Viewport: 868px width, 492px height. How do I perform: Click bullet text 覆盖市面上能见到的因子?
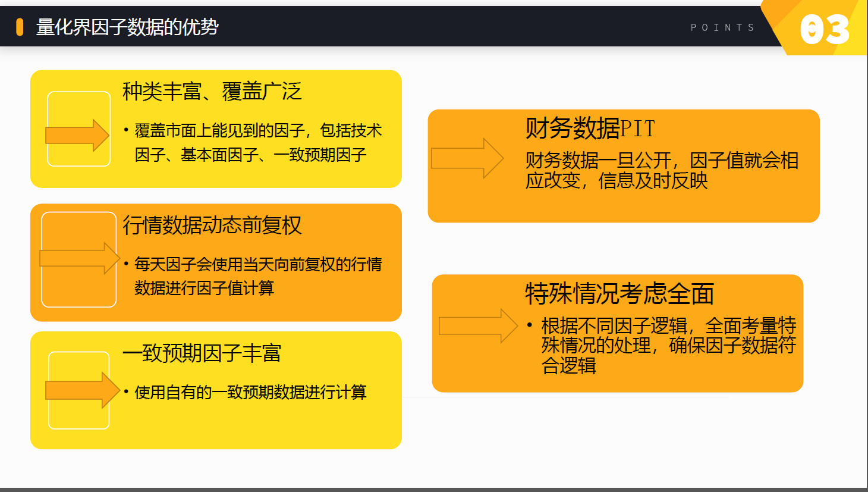coord(219,130)
